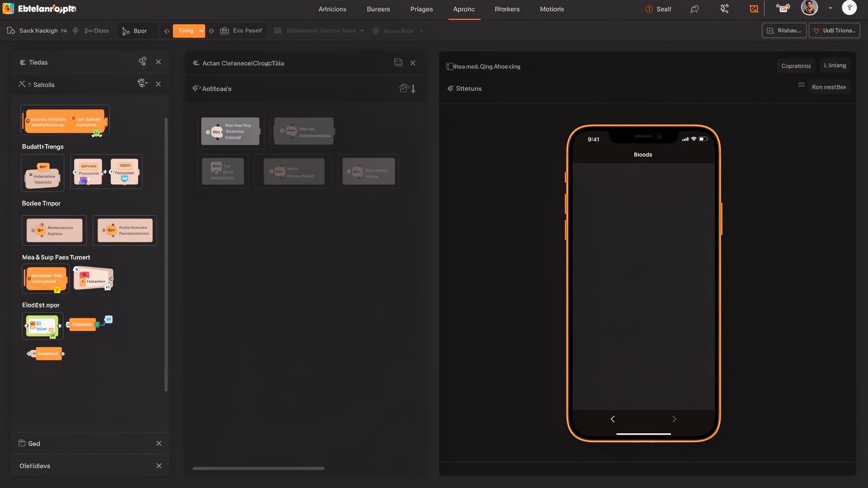868x488 pixels.
Task: Select the Fopopoet block under Budatt Trengs
Action: coord(124,172)
